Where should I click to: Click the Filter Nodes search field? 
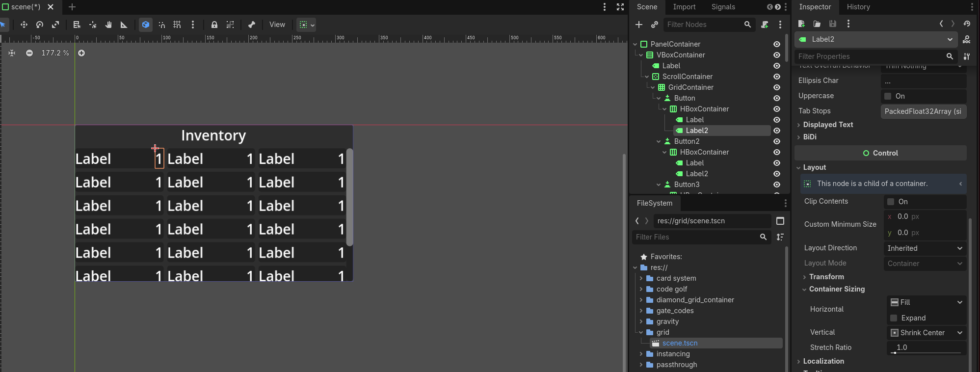click(704, 25)
